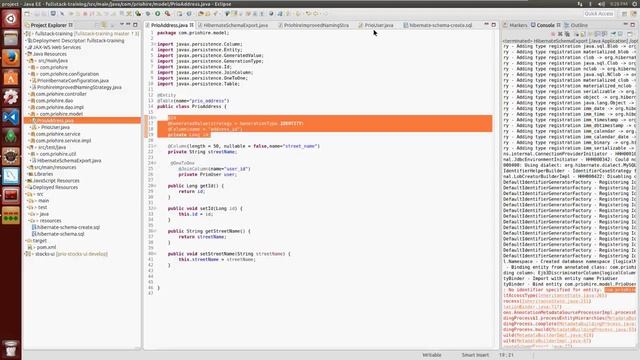The height and width of the screenshot is (360, 640).
Task: Launch Firefox from the Ubuntu dock
Action: pos(11,58)
